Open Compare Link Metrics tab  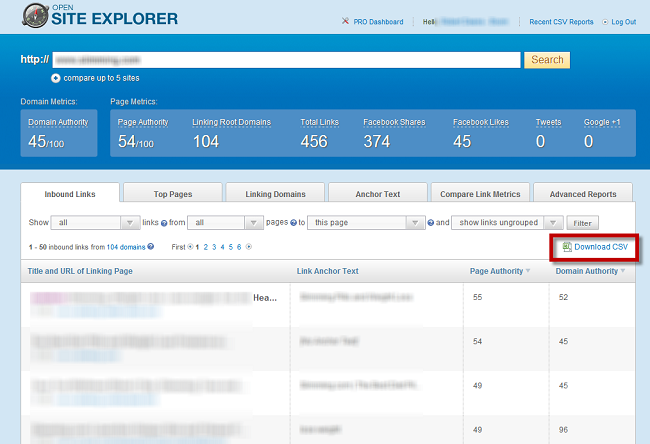point(480,193)
